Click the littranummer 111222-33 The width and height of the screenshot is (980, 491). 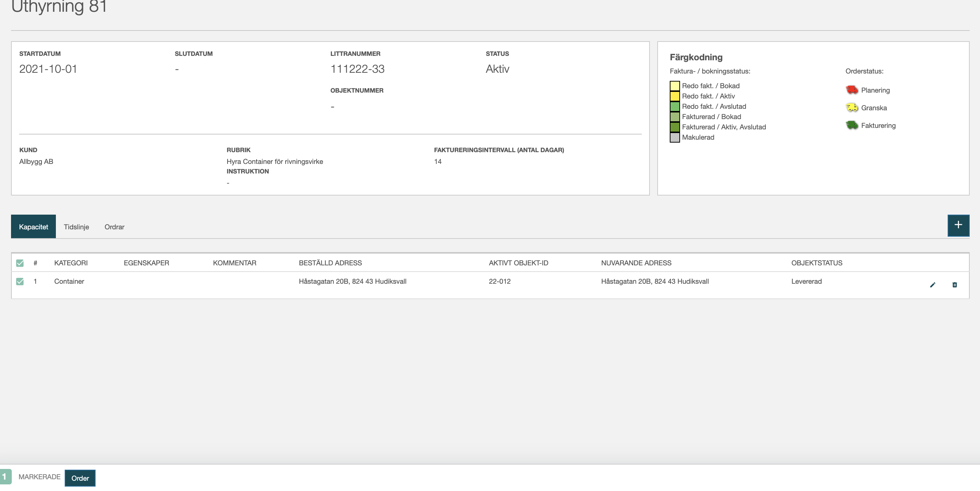[x=357, y=69]
